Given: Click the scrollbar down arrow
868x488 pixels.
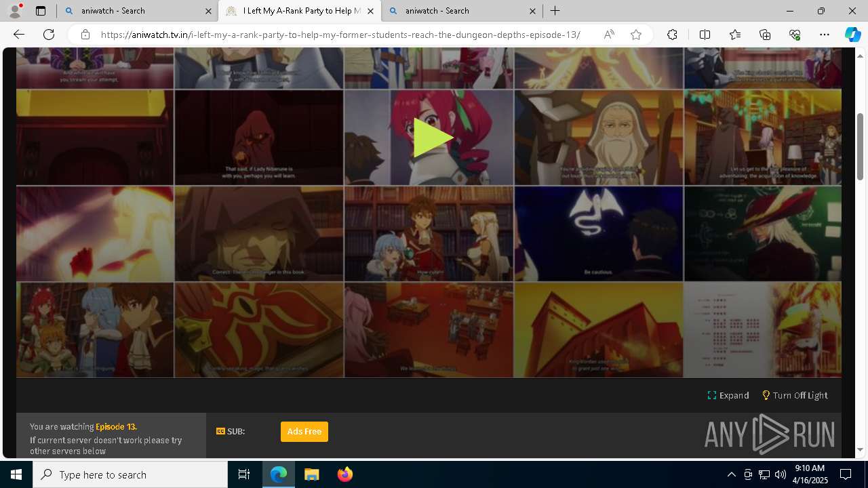Looking at the screenshot, I should (x=861, y=450).
